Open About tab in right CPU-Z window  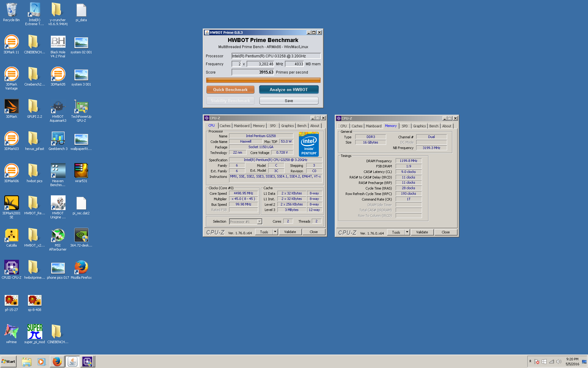(x=447, y=126)
